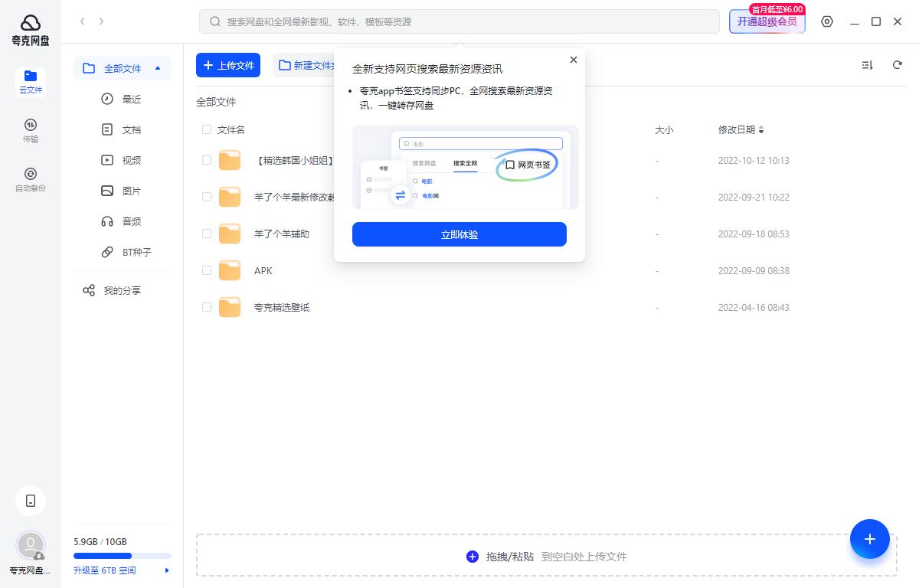Click the storage usage progress bar
The image size is (919, 588).
[123, 556]
